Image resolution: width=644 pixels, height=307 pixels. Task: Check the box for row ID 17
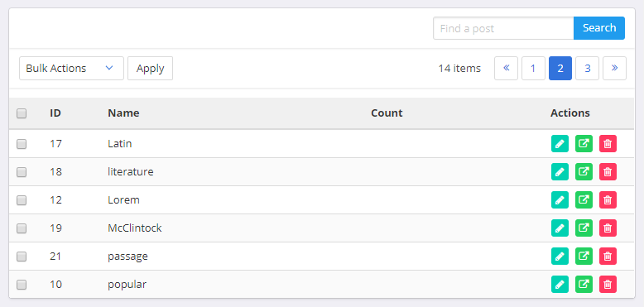click(22, 144)
